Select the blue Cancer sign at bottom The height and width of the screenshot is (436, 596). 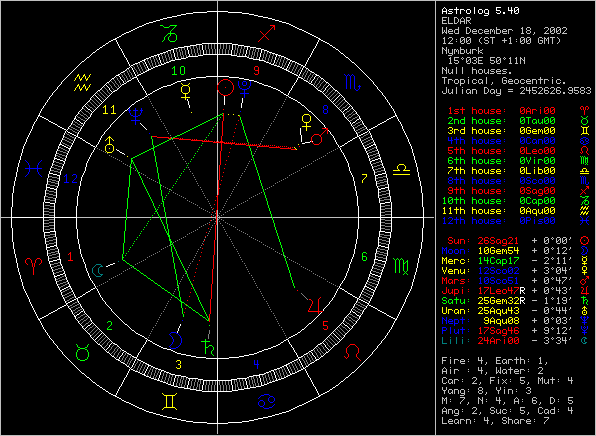coord(267,401)
